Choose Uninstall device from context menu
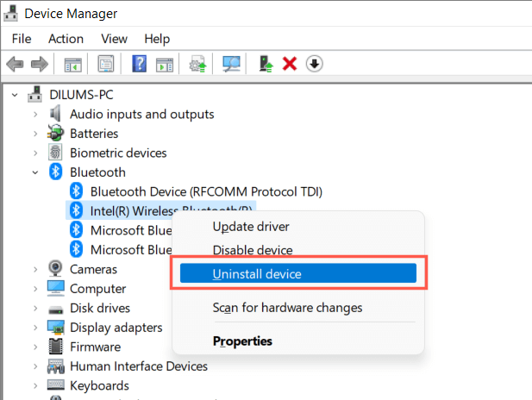The width and height of the screenshot is (532, 400). coord(256,274)
